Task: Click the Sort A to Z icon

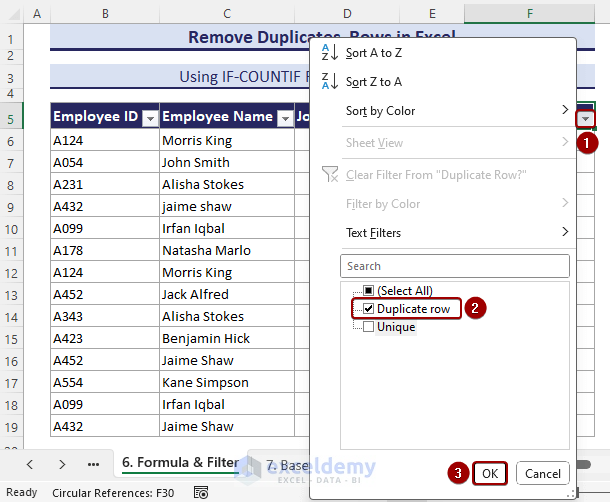Action: click(x=329, y=53)
